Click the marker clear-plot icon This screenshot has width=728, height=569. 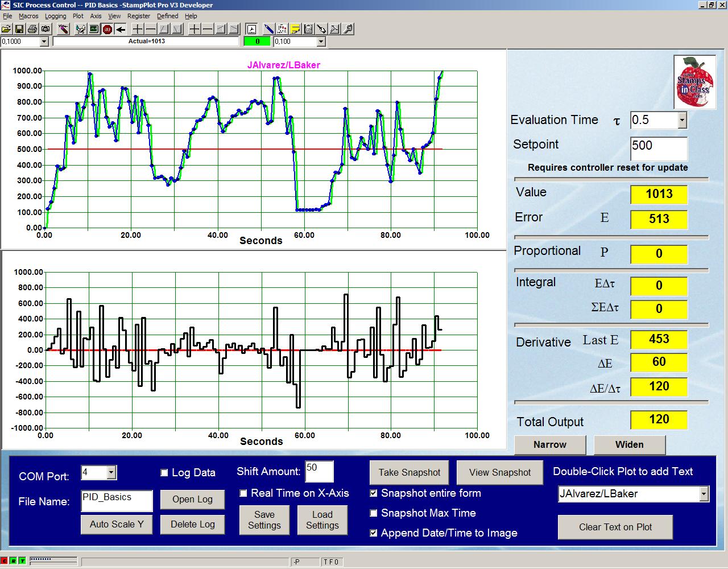point(63,29)
